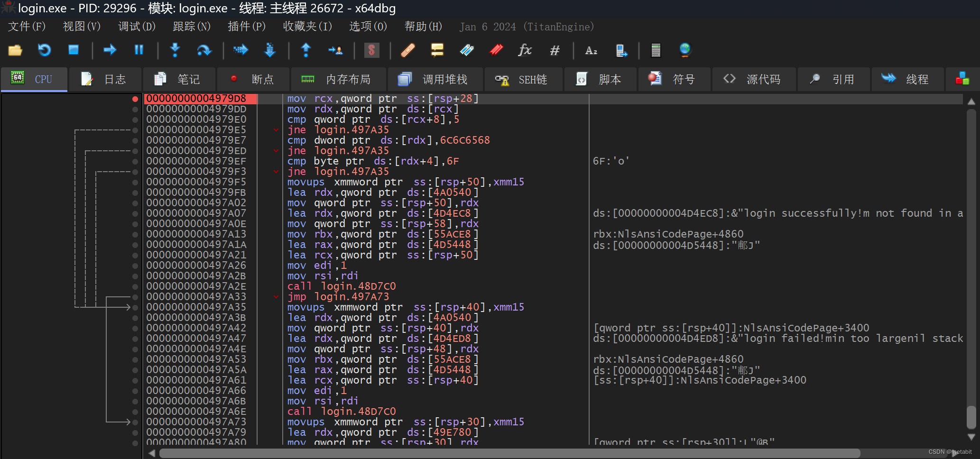Screen dimensions: 980x459
Task: Open Scylla plugin icon with red S
Action: (371, 50)
